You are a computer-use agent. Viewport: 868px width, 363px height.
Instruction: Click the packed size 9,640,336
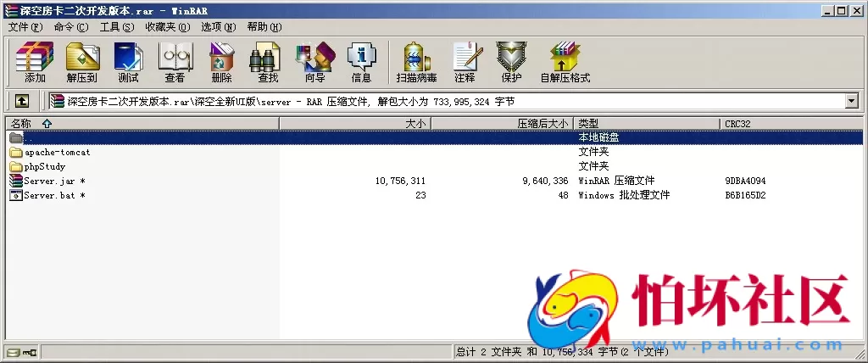(545, 181)
